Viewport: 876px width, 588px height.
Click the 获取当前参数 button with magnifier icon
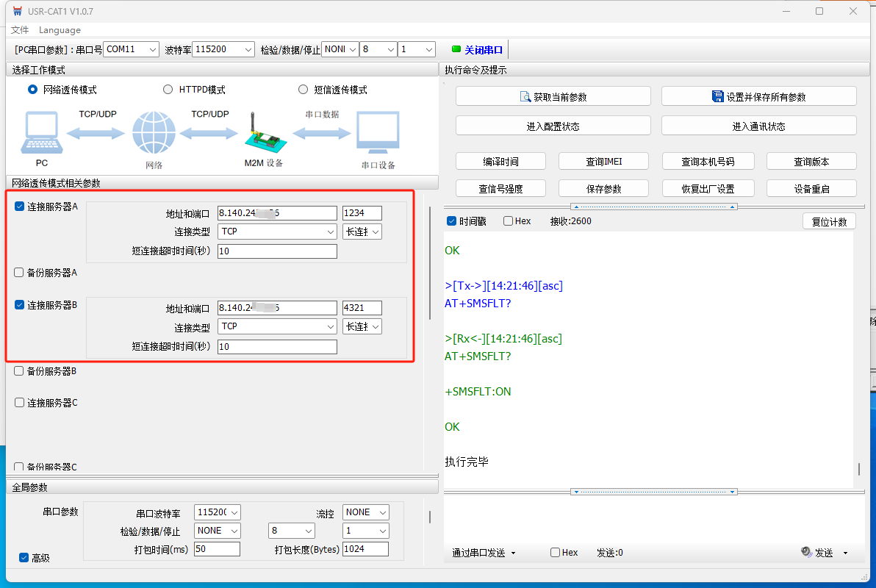point(553,96)
